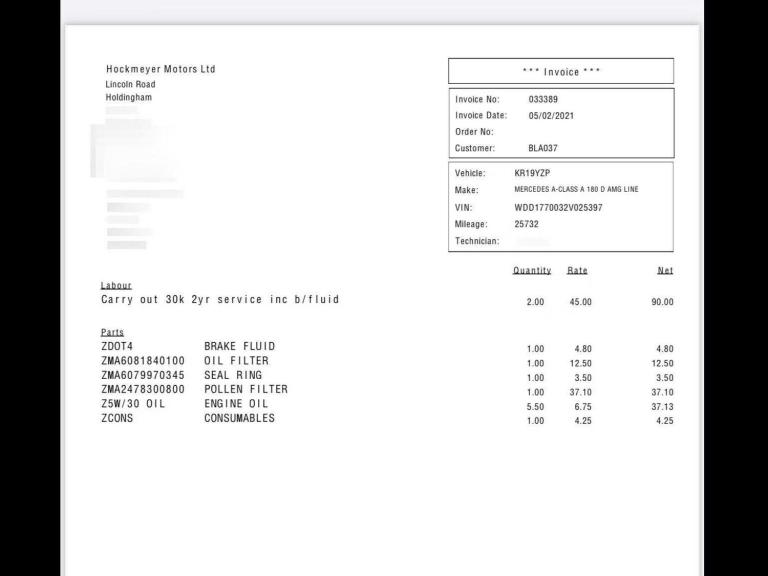Select the BRAKE FLUID part description
The width and height of the screenshot is (768, 576).
tap(239, 347)
